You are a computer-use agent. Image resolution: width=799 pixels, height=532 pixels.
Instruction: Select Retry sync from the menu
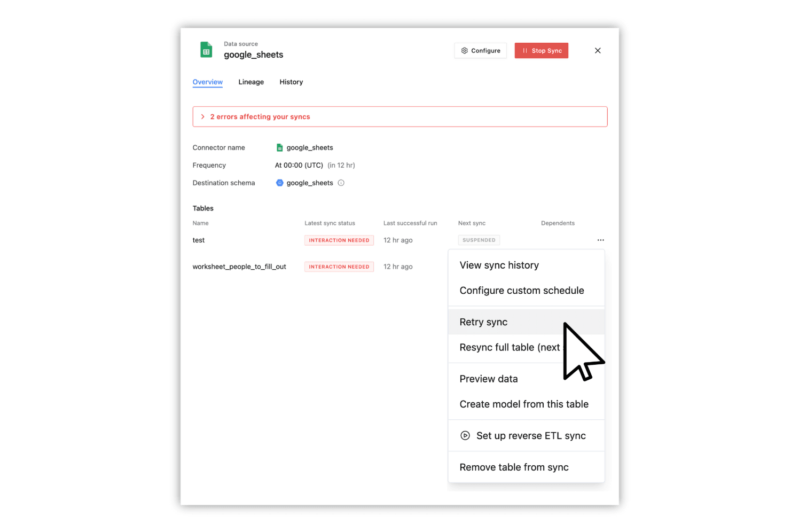pyautogui.click(x=483, y=322)
